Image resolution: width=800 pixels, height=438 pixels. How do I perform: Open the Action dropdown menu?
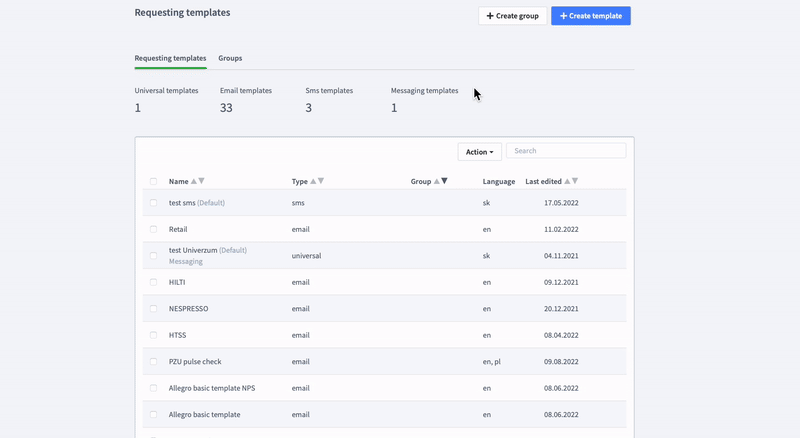click(480, 152)
